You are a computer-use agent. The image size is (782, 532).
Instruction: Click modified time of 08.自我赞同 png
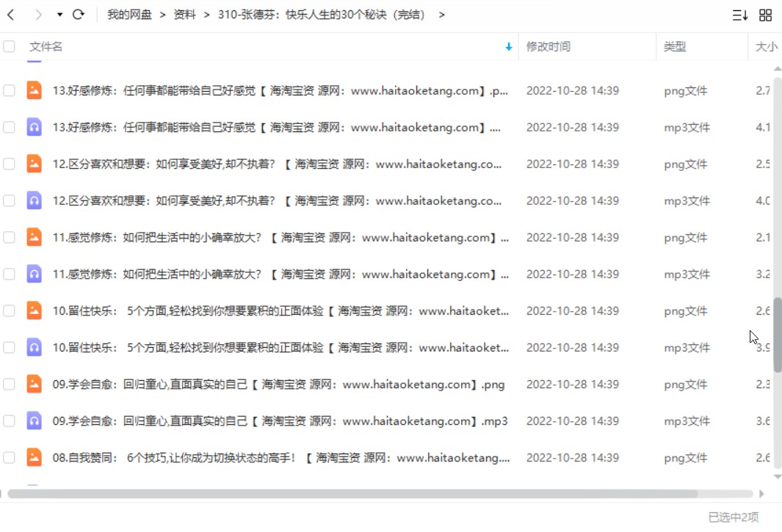pyautogui.click(x=573, y=458)
